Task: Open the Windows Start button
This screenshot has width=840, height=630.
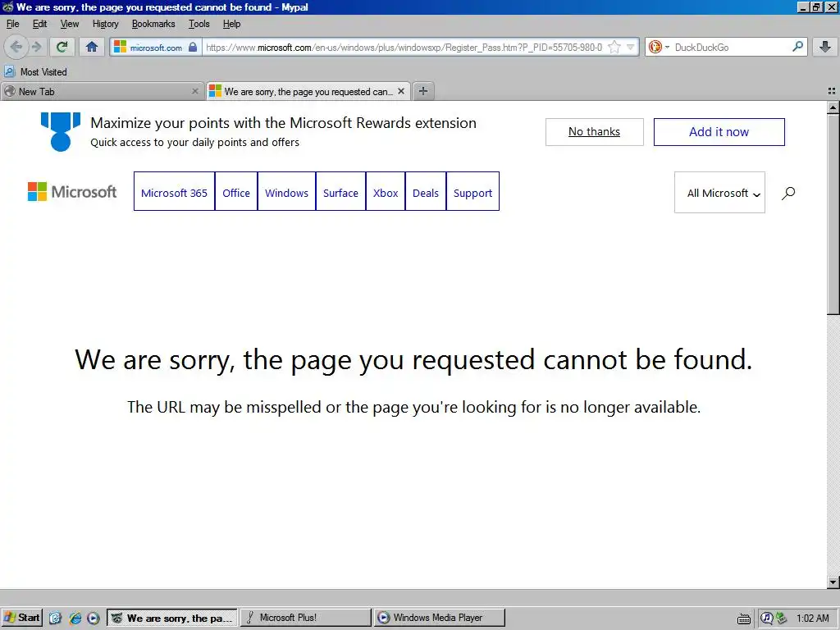Action: tap(21, 618)
